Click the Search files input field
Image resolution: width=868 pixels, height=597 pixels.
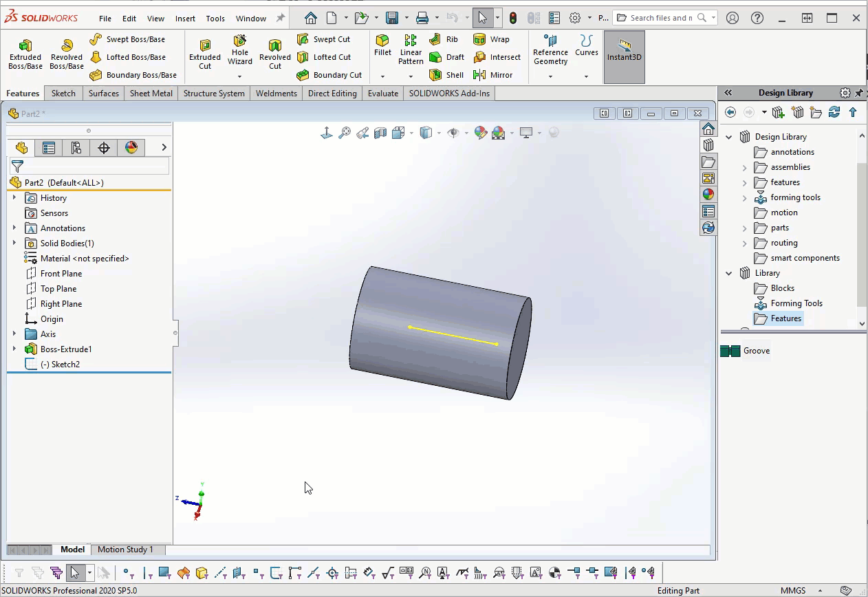pyautogui.click(x=660, y=18)
